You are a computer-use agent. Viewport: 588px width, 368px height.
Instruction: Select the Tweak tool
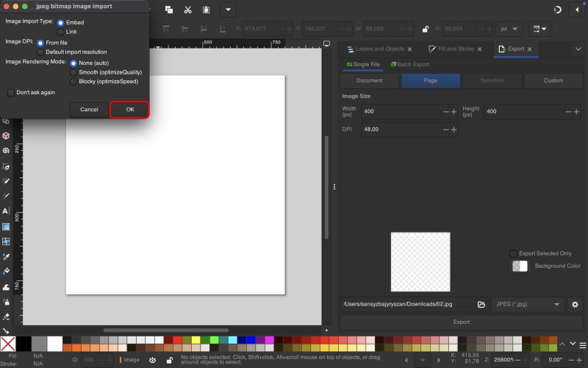(6, 287)
